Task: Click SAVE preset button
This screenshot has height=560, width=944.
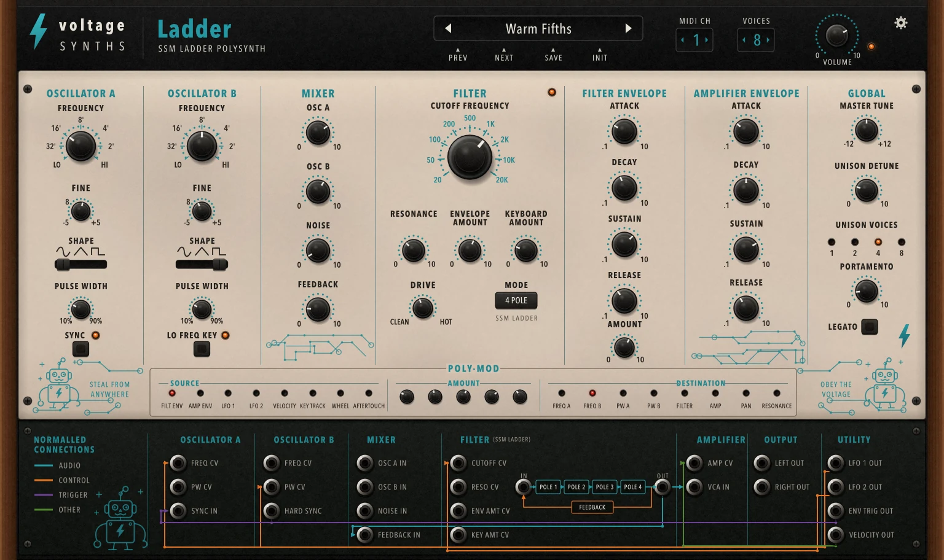Action: click(553, 58)
